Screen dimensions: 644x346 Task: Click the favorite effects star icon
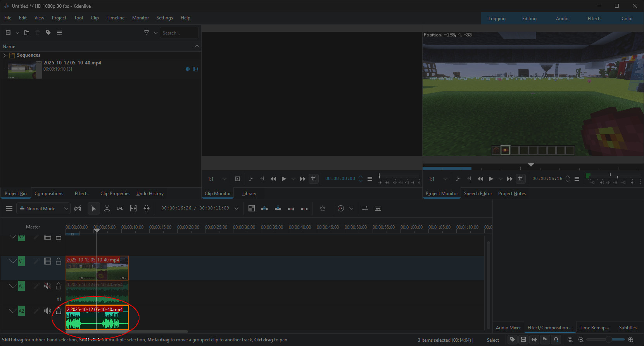click(322, 209)
